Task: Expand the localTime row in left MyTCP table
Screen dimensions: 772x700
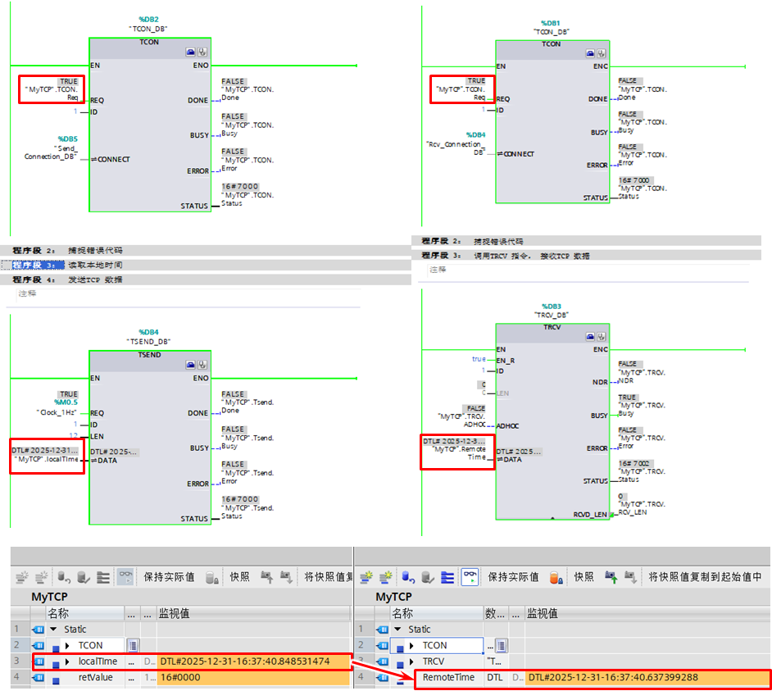Action: (x=67, y=661)
